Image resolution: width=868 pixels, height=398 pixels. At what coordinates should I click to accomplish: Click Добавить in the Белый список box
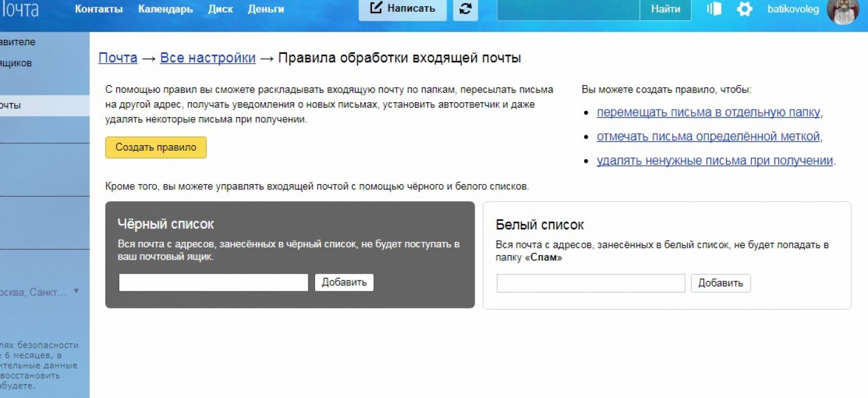click(721, 283)
